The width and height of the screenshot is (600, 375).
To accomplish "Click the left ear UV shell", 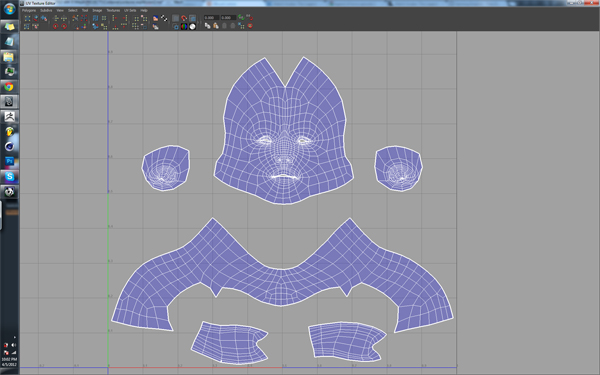I will pos(165,168).
